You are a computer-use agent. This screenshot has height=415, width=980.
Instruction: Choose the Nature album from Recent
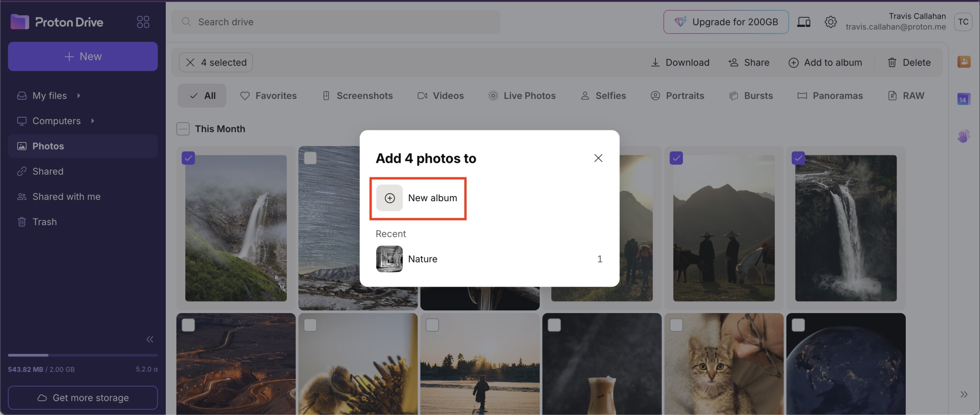tap(489, 259)
